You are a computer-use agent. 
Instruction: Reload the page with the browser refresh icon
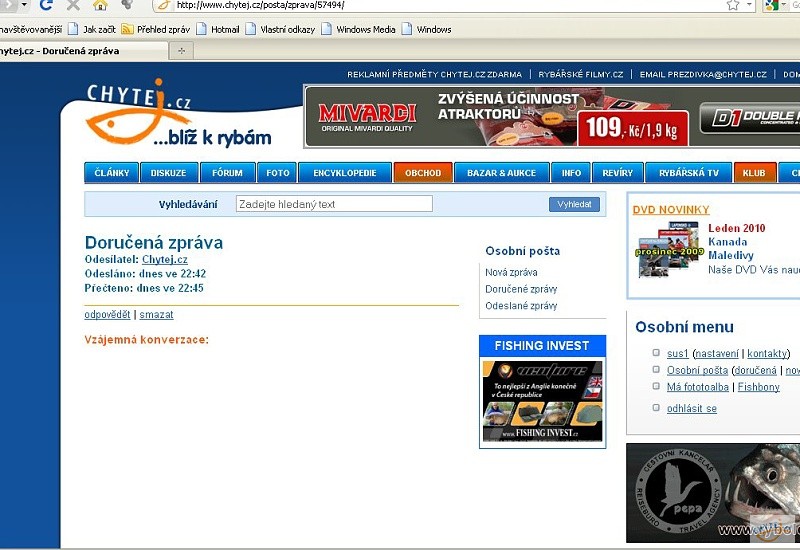click(46, 5)
